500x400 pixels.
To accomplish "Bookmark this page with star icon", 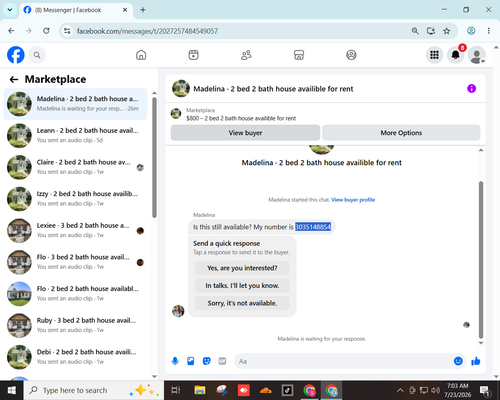I will tap(447, 31).
